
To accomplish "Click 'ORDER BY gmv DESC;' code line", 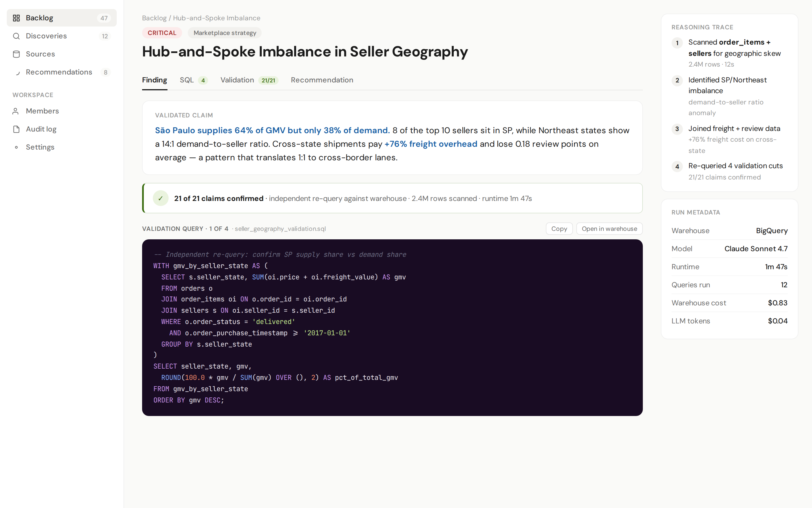I will click(189, 400).
